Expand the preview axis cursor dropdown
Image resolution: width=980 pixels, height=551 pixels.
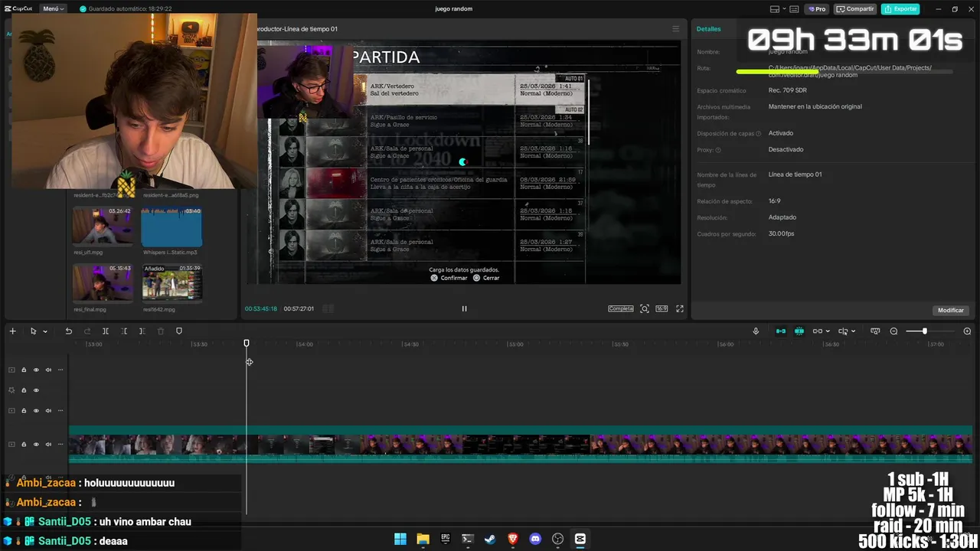click(854, 331)
